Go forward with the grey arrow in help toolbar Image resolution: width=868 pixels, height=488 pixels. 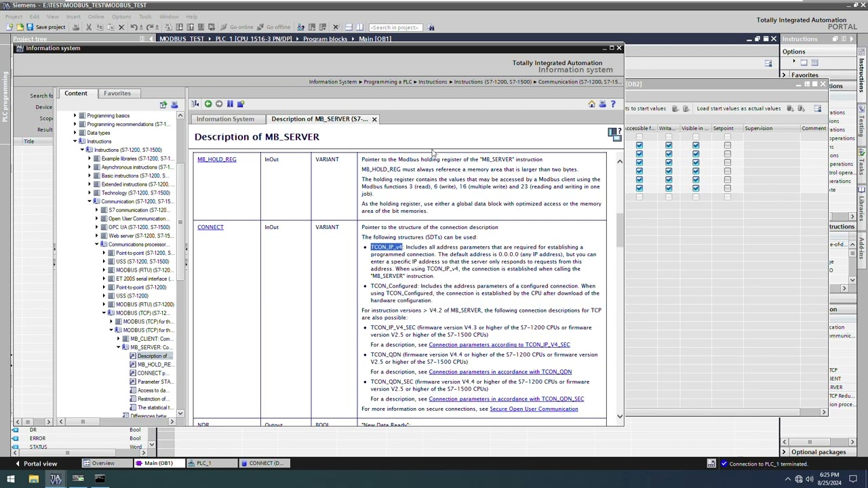pos(219,104)
